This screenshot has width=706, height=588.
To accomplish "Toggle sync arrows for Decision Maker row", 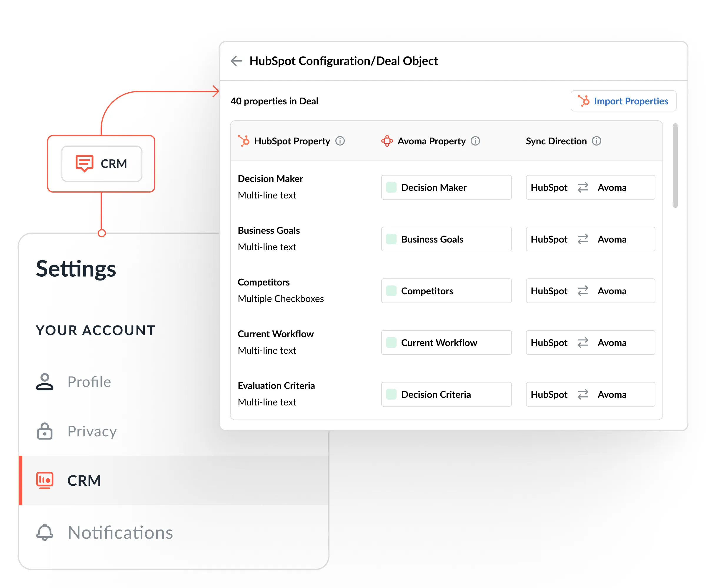I will [x=583, y=187].
